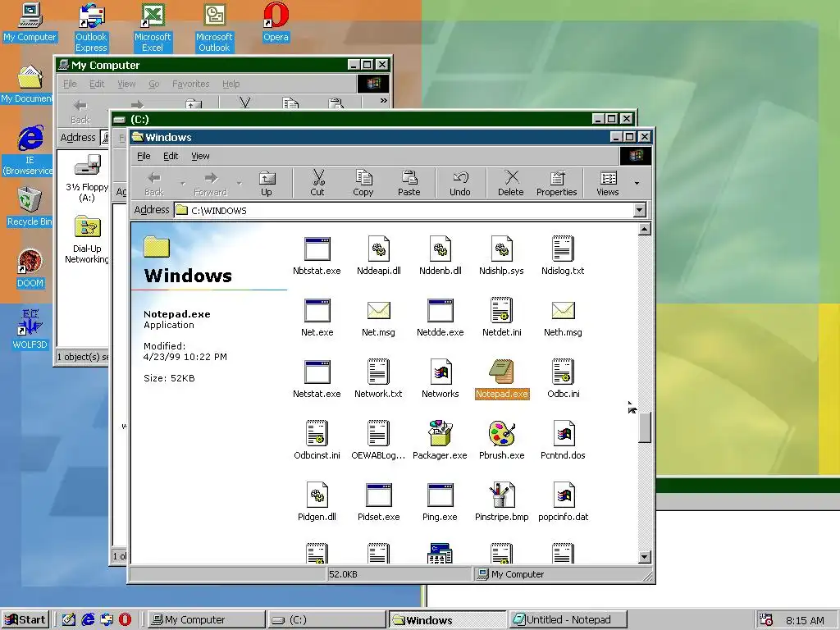840x630 pixels.
Task: Open the Edit menu in Windows window
Action: [171, 156]
